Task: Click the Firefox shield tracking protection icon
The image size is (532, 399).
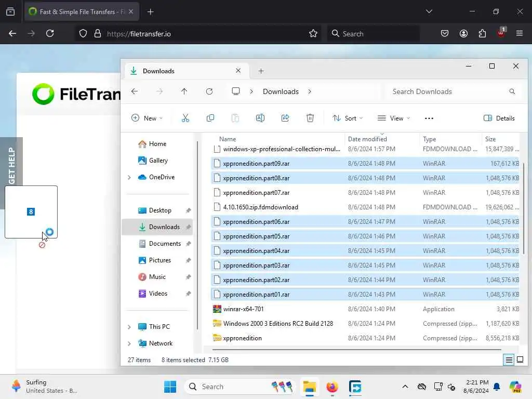Action: pos(83,34)
